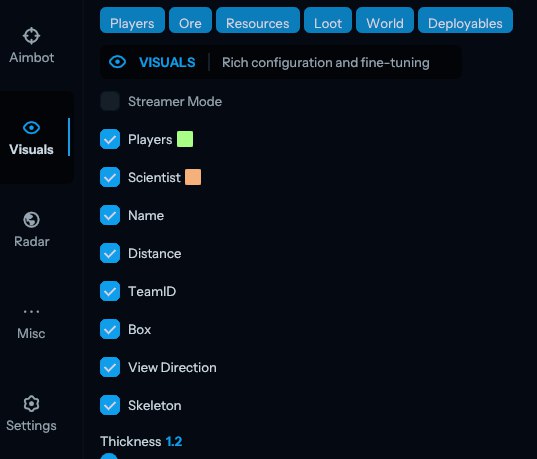537x459 pixels.
Task: Open the orange Scientist color swatch
Action: pos(193,177)
